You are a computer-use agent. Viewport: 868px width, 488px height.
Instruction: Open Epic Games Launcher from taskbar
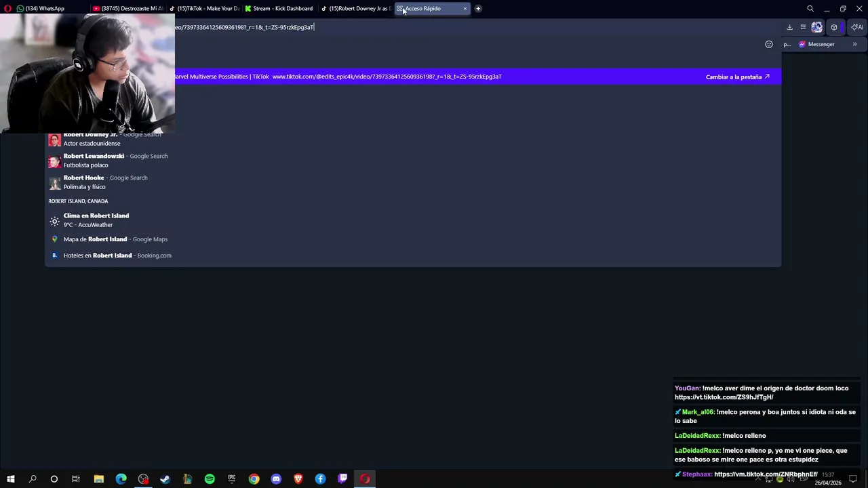coord(232,479)
